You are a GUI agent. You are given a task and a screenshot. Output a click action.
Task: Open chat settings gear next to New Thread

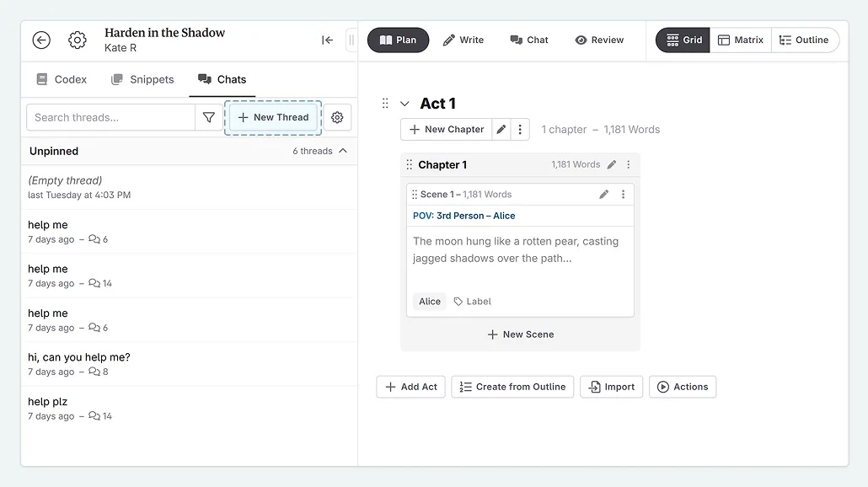(x=337, y=117)
